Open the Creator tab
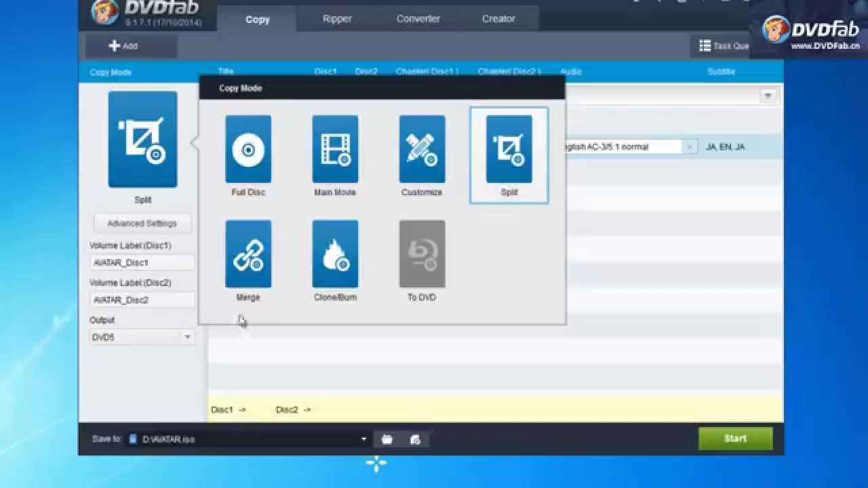Screen dimensions: 868x488 coord(498,19)
